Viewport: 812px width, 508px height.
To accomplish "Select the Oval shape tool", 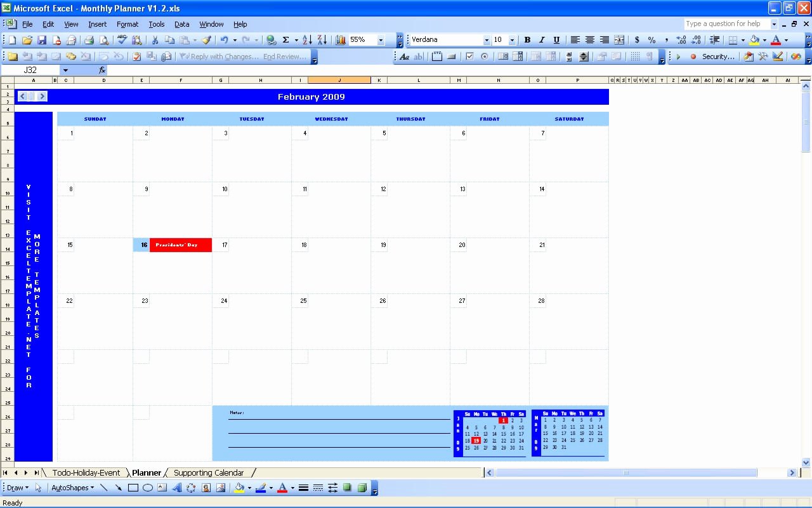I will [148, 488].
